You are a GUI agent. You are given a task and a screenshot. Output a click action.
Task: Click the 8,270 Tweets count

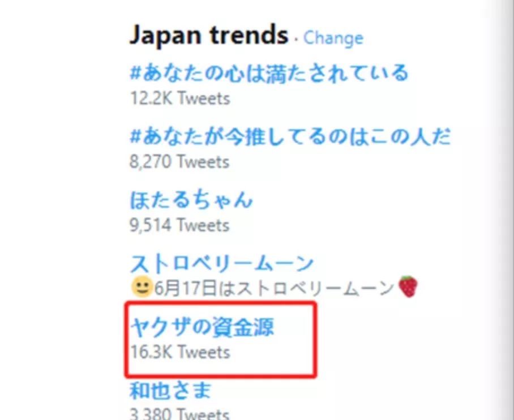click(x=179, y=162)
